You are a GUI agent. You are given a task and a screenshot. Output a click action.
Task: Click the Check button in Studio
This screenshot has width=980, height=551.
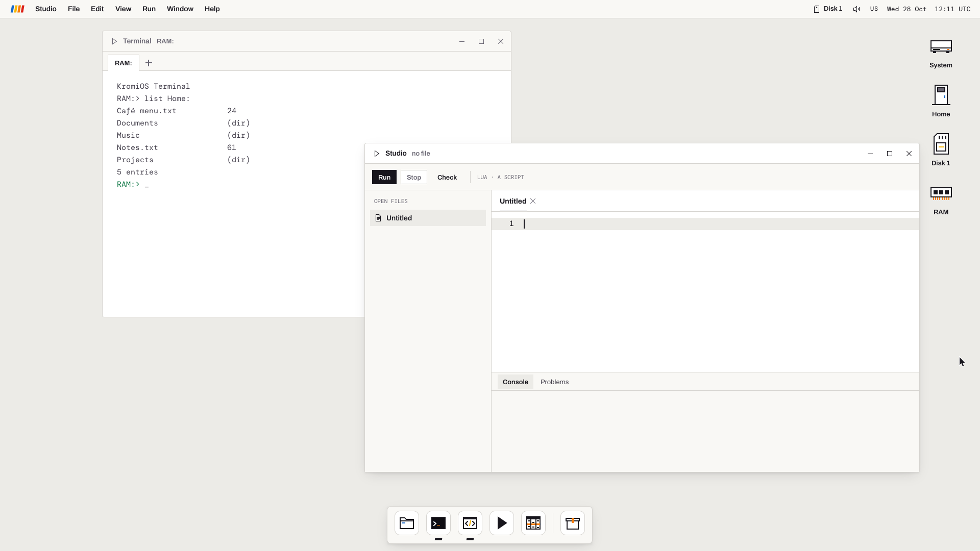447,177
